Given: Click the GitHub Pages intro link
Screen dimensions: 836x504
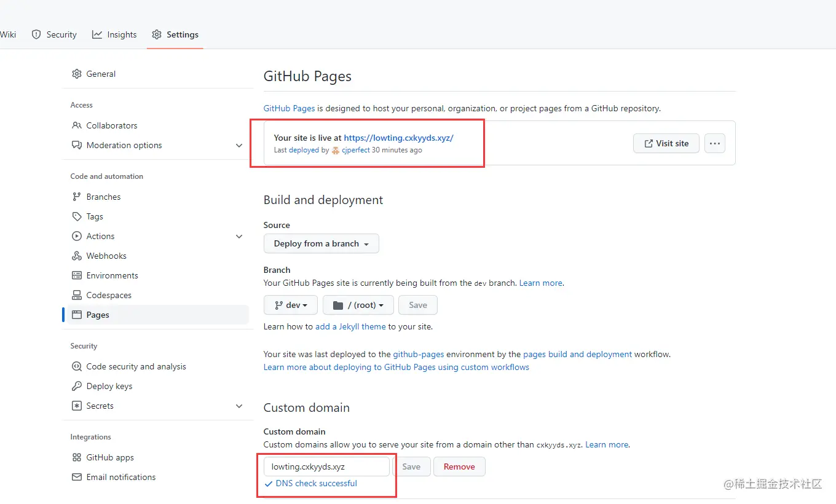Looking at the screenshot, I should click(x=289, y=108).
